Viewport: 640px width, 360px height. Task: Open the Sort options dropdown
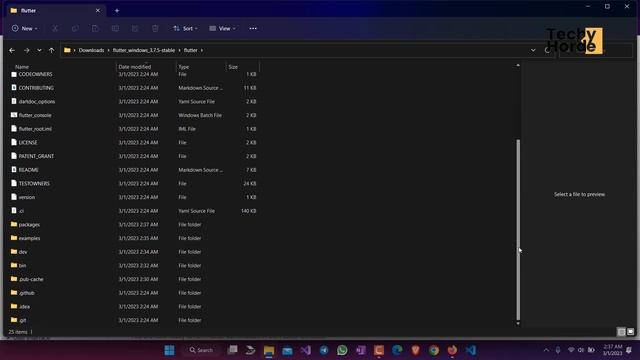click(x=185, y=29)
